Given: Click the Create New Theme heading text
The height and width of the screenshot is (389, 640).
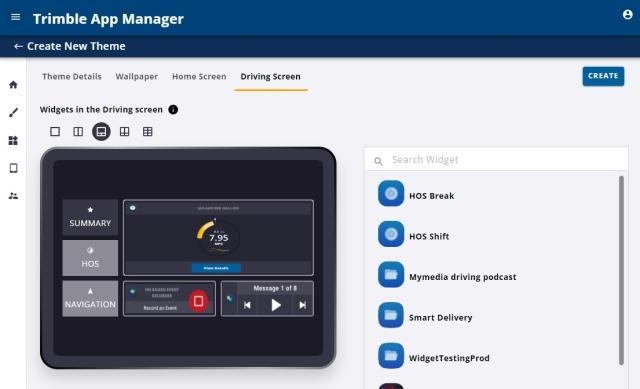Looking at the screenshot, I should click(x=76, y=46).
